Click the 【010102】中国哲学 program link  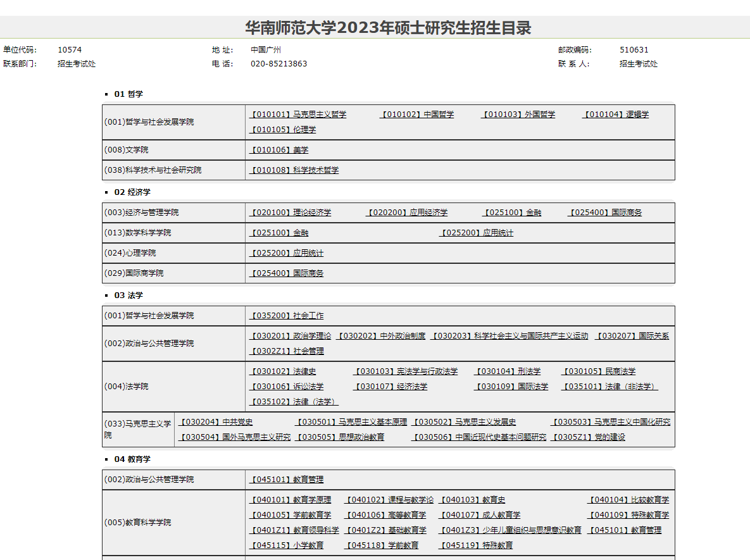417,115
